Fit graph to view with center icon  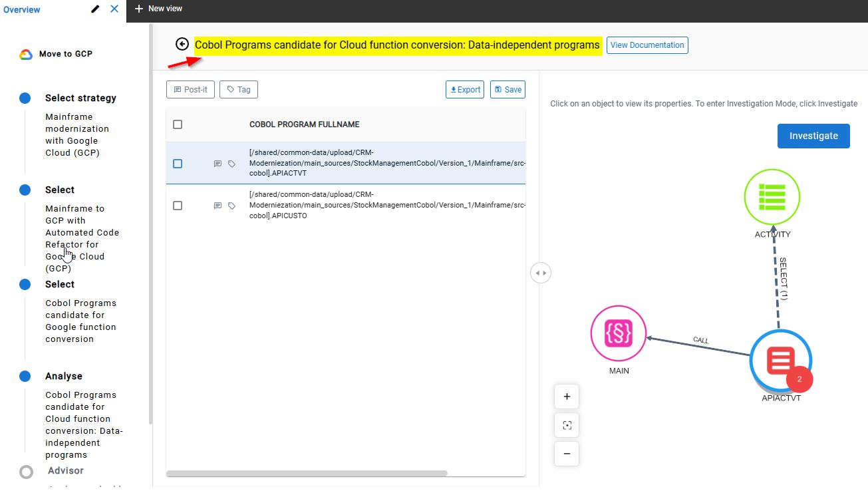click(x=567, y=425)
